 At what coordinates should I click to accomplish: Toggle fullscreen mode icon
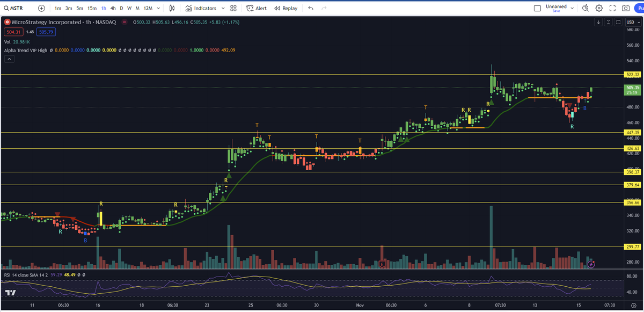612,8
